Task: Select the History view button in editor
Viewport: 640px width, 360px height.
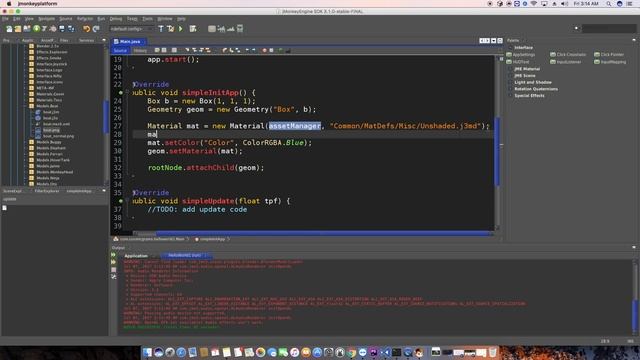Action: [140, 50]
